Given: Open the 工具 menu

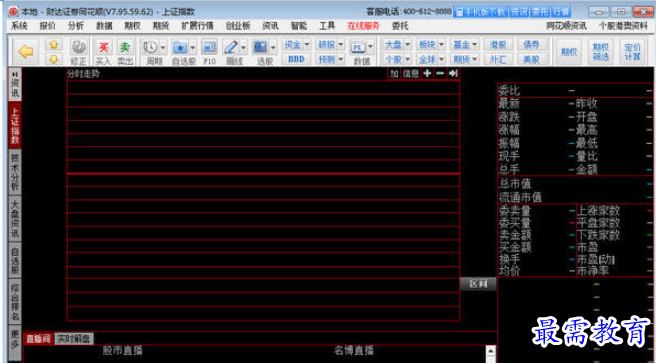Looking at the screenshot, I should (x=327, y=26).
